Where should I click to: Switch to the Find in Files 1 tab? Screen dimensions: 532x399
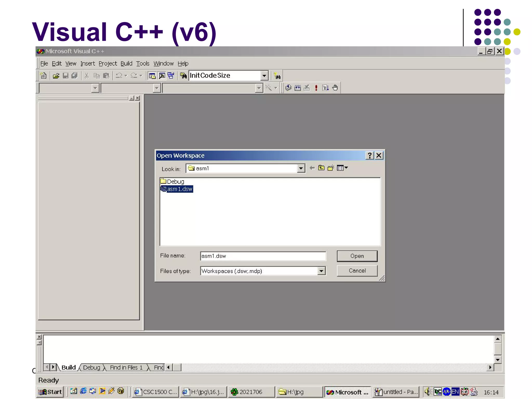pyautogui.click(x=126, y=368)
